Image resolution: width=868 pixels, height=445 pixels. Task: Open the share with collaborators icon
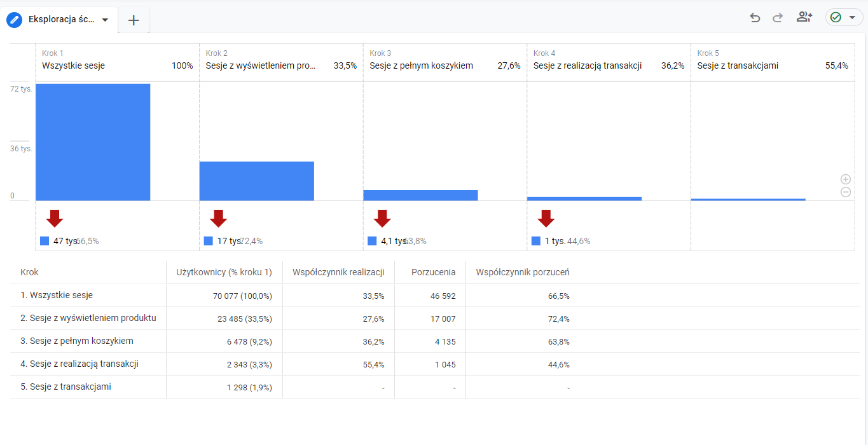[x=804, y=17]
